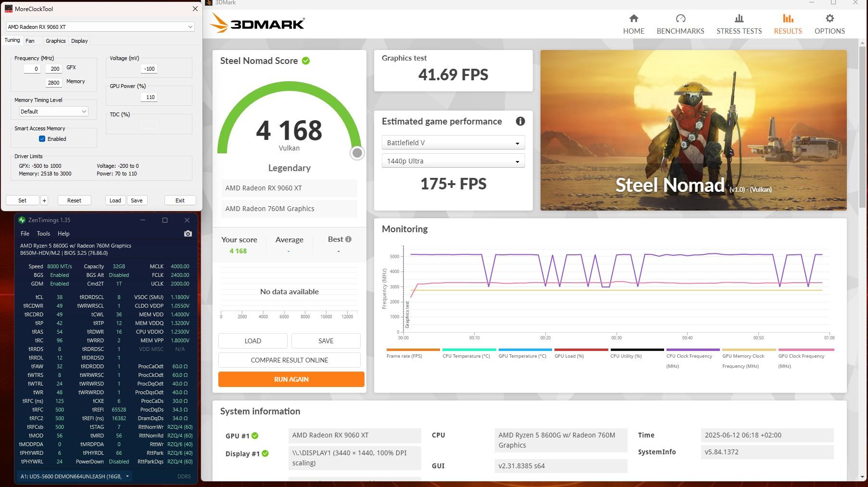Click the GPU Power field showing 110

point(149,97)
